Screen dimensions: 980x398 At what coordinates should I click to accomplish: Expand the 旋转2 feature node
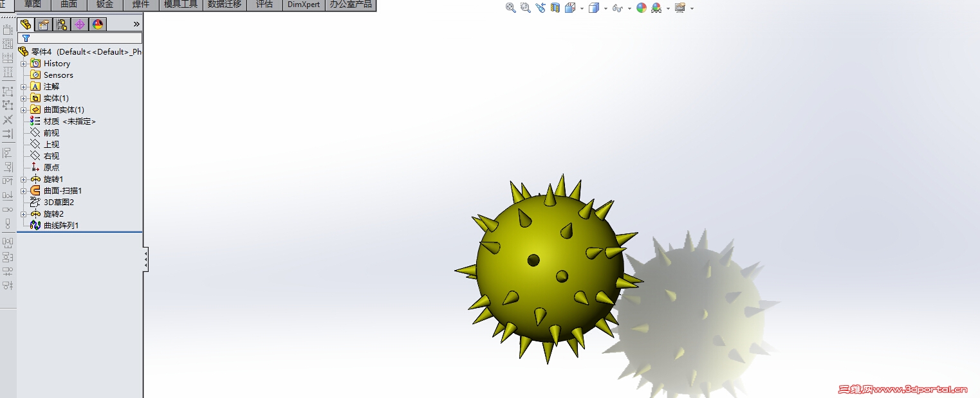click(x=24, y=214)
